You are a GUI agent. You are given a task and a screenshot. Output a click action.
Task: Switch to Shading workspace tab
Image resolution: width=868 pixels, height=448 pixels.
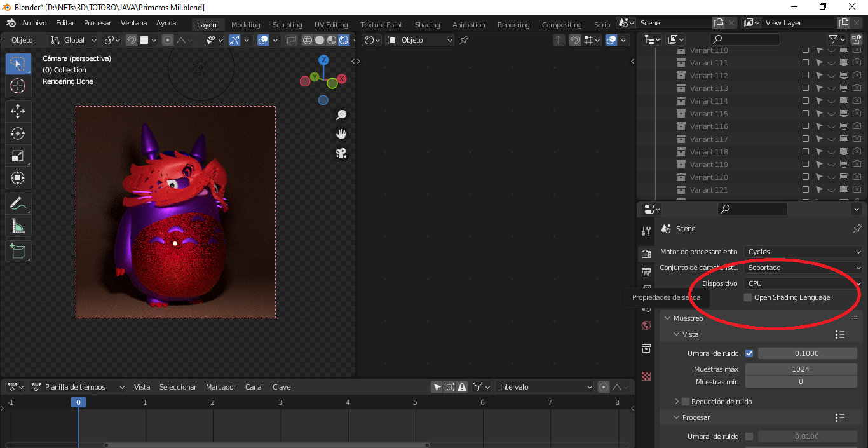pos(427,25)
